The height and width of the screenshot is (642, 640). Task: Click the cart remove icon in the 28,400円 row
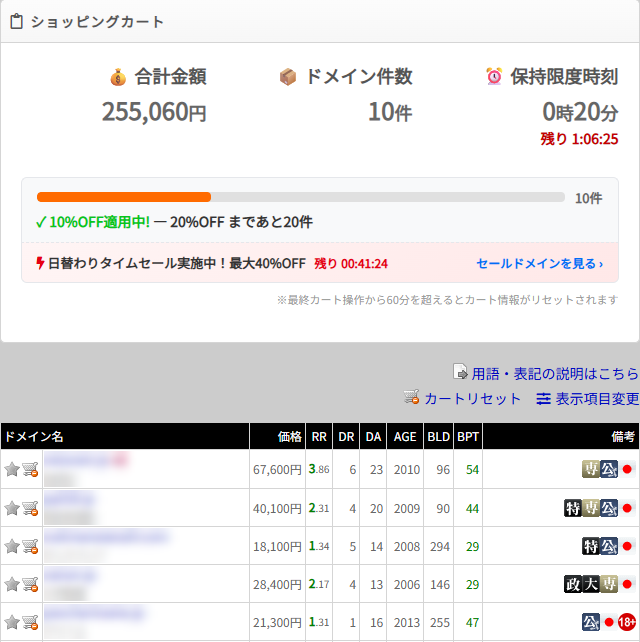click(30, 584)
